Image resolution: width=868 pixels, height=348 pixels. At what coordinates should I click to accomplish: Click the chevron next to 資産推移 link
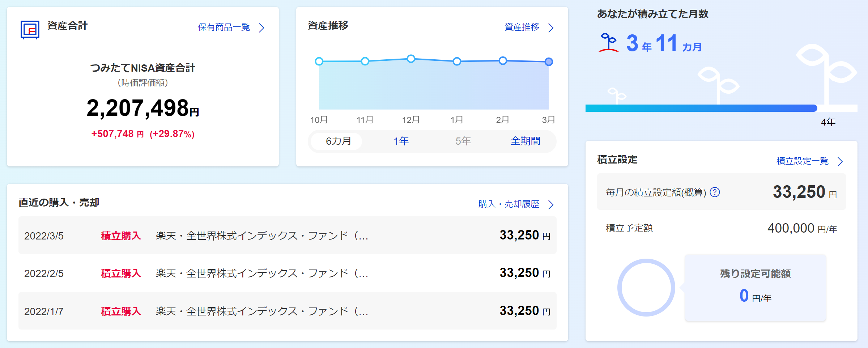[551, 28]
